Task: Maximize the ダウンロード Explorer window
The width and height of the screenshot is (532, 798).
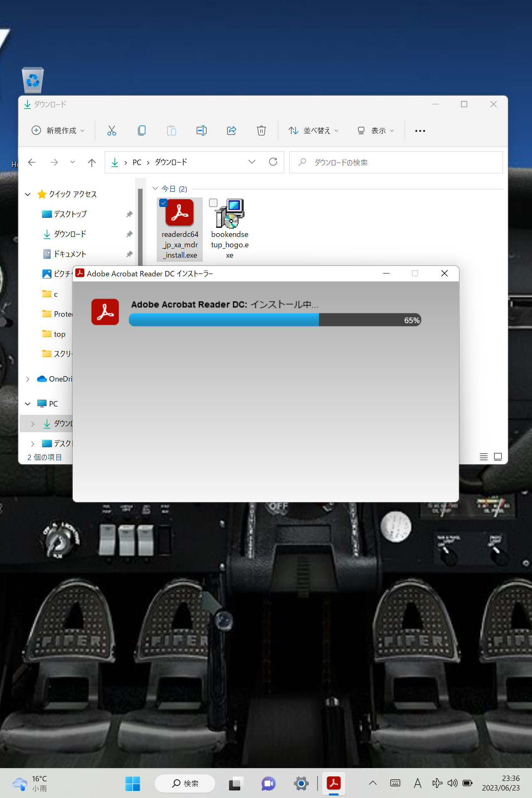Action: (x=464, y=104)
